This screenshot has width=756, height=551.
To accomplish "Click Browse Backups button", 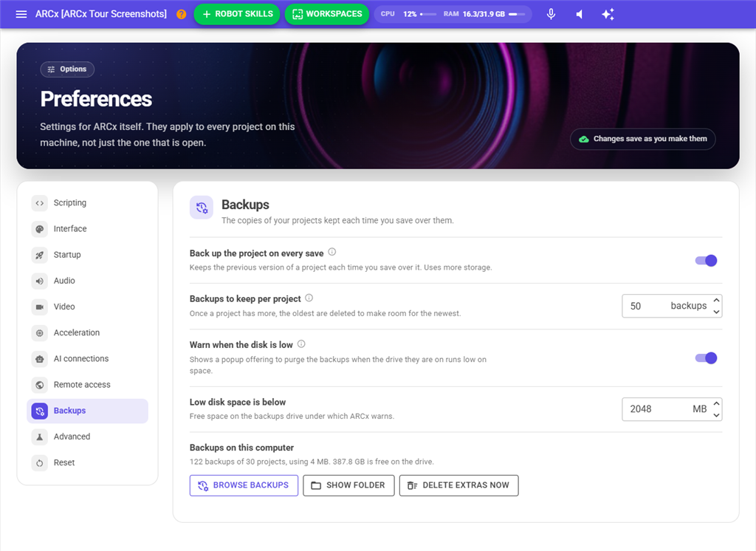I will [x=244, y=485].
